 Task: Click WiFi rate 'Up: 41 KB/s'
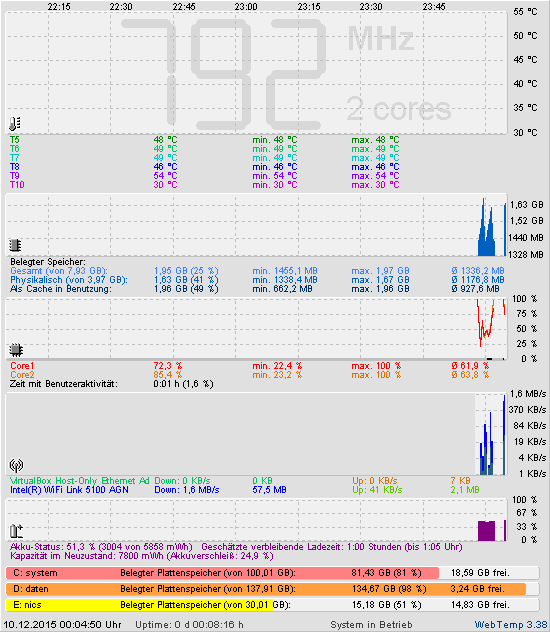coord(377,490)
